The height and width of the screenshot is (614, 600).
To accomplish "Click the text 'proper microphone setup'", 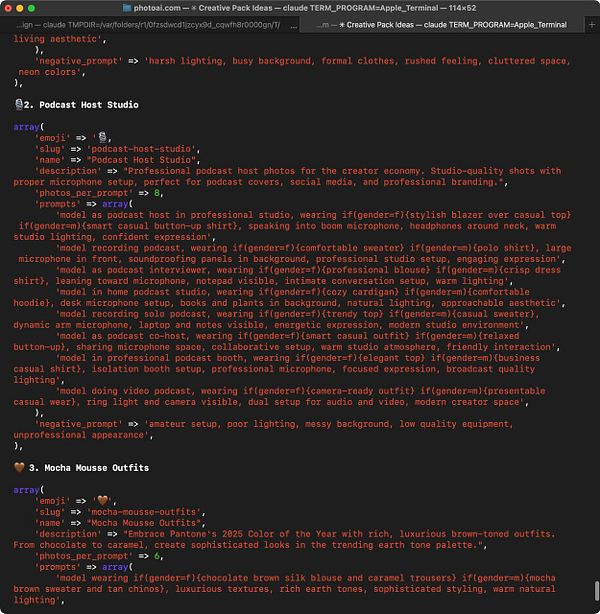I will [73, 182].
